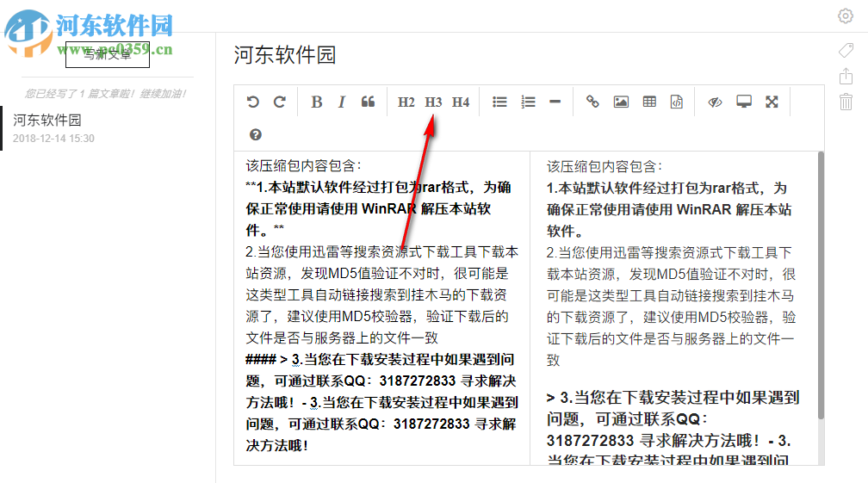
Task: Apply H3 heading style
Action: [433, 102]
